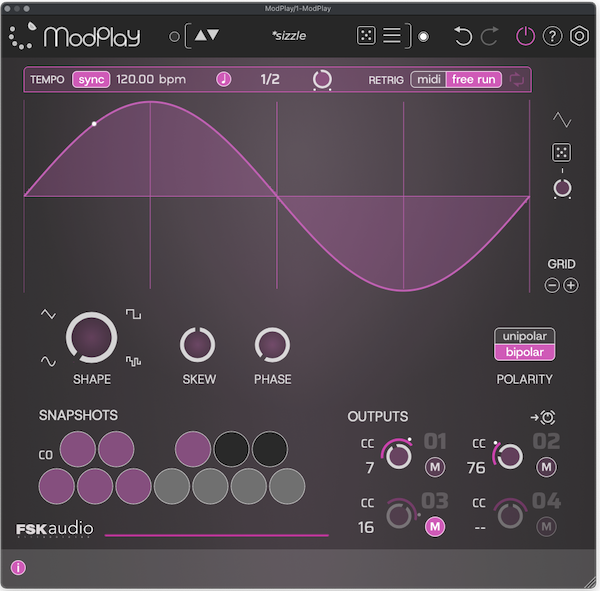Toggle tempo sync button
This screenshot has height=591, width=600.
coord(91,80)
